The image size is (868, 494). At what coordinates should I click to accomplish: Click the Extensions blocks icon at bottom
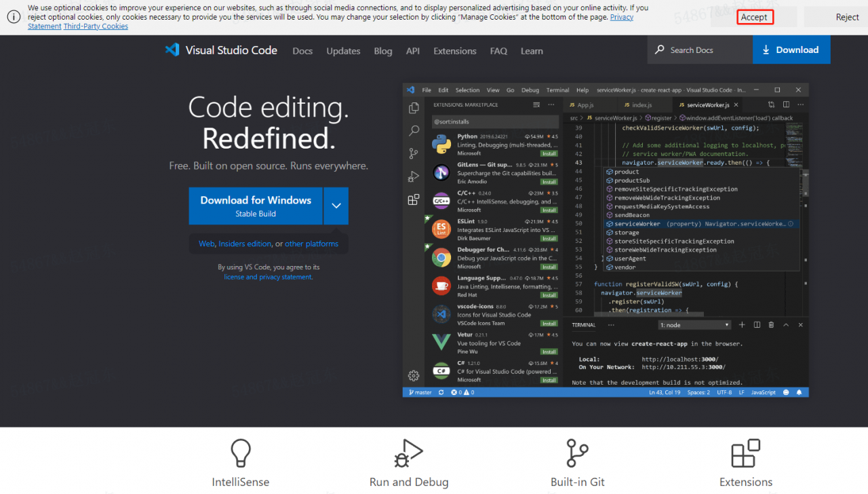coord(746,453)
